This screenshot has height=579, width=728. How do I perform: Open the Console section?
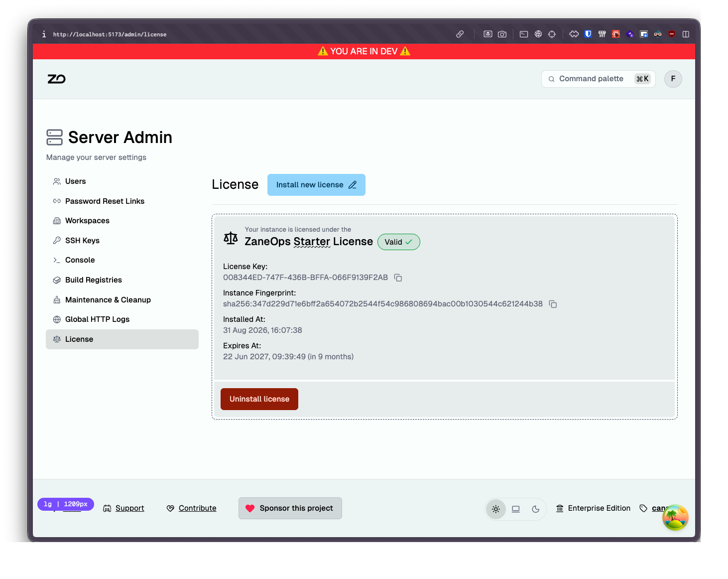[122, 260]
